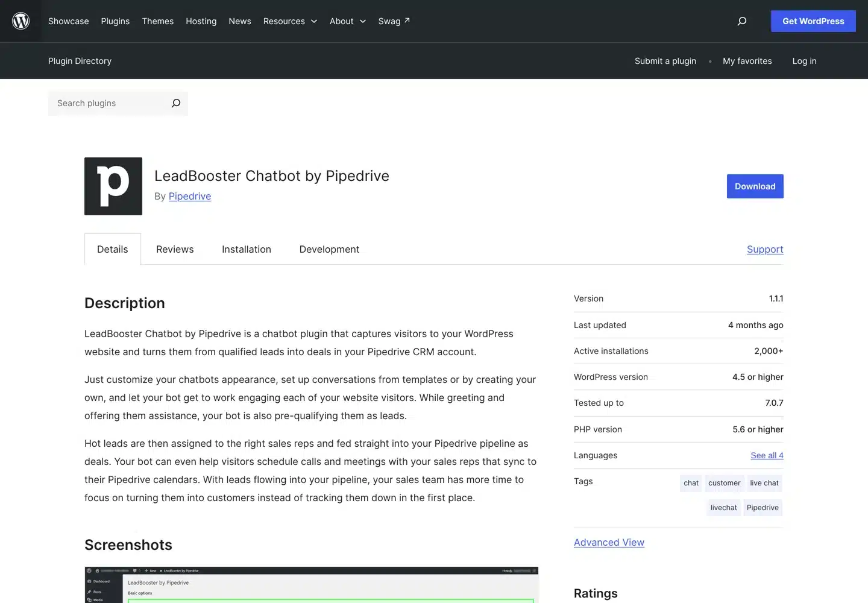Image resolution: width=868 pixels, height=603 pixels.
Task: Switch to the Reviews tab
Action: pyautogui.click(x=175, y=249)
